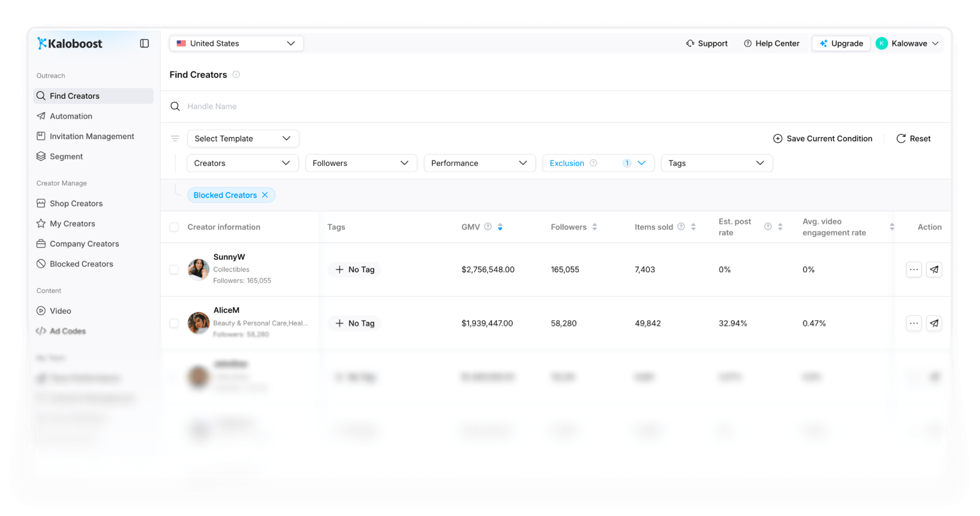Add a tag to SunnyW

coord(355,269)
